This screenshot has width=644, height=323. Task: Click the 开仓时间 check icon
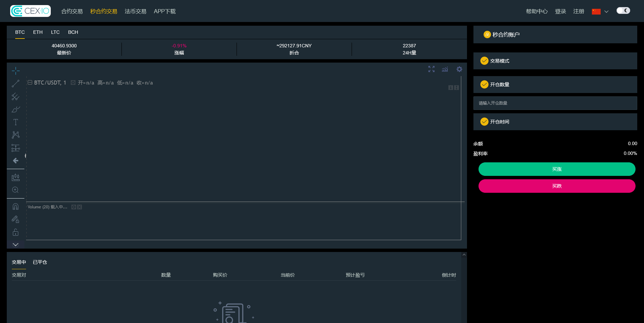coord(485,121)
